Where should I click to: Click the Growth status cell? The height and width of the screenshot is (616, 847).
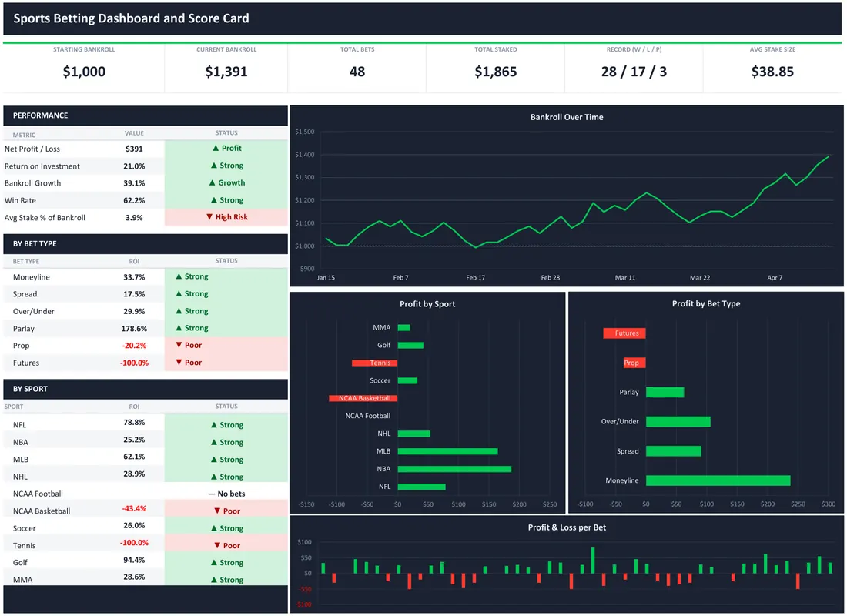click(226, 182)
